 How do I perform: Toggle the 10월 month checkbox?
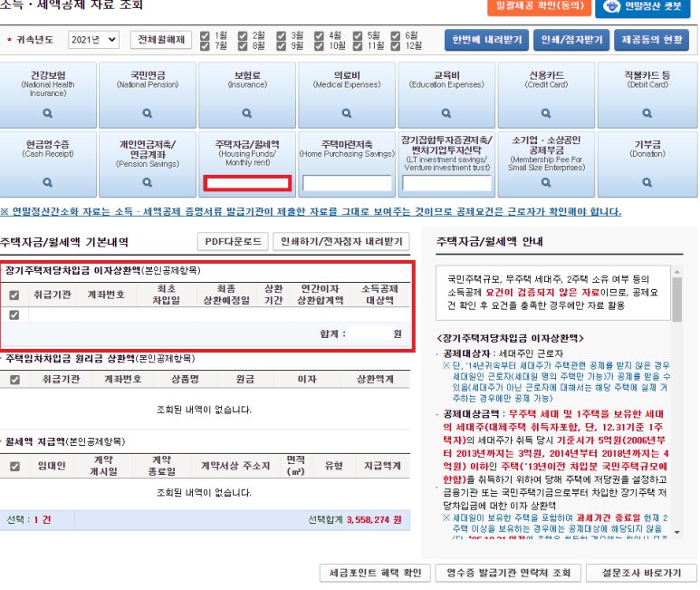pyautogui.click(x=319, y=45)
